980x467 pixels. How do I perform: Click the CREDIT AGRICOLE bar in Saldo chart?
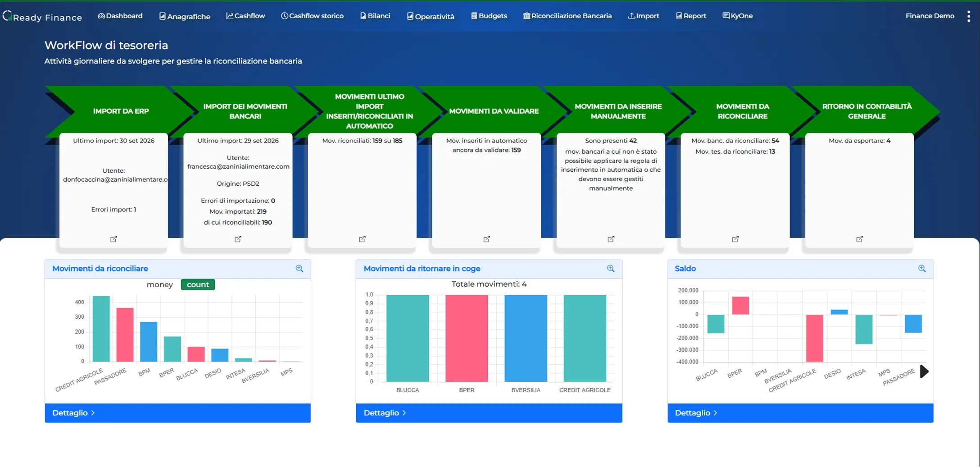(x=814, y=338)
